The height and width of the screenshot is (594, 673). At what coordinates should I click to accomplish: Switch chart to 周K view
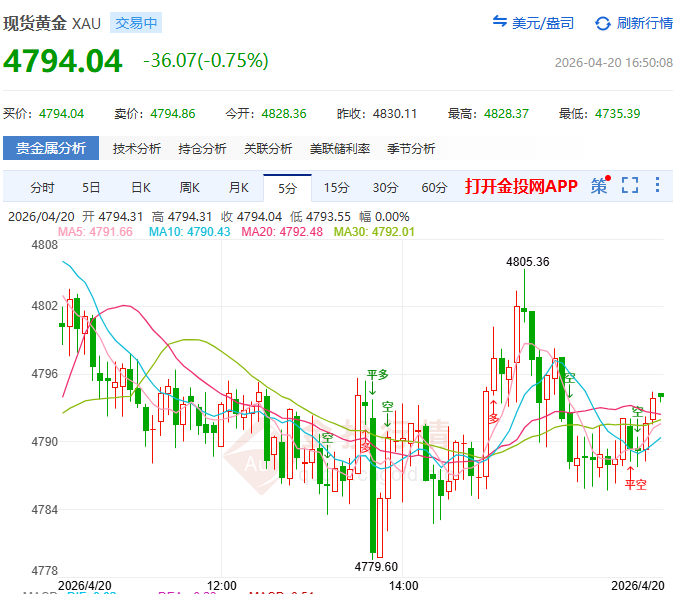(189, 188)
